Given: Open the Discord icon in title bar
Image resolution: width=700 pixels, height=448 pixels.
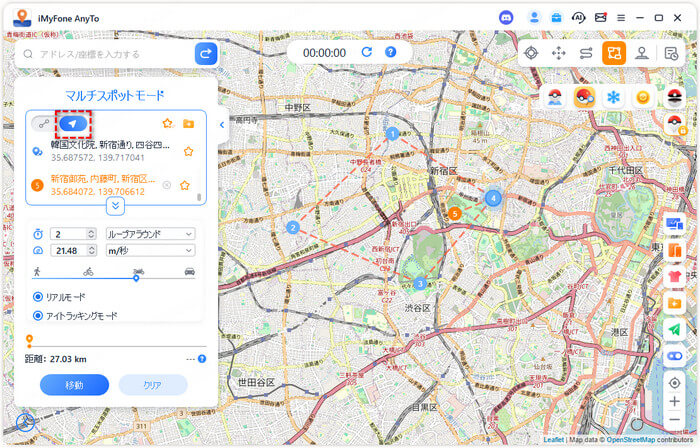Looking at the screenshot, I should (x=506, y=17).
